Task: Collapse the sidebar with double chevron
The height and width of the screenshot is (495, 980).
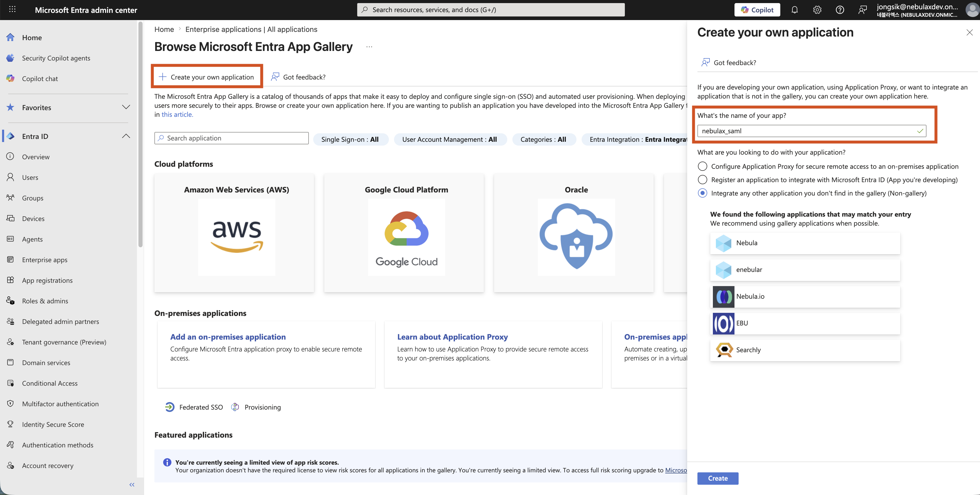Action: click(132, 484)
